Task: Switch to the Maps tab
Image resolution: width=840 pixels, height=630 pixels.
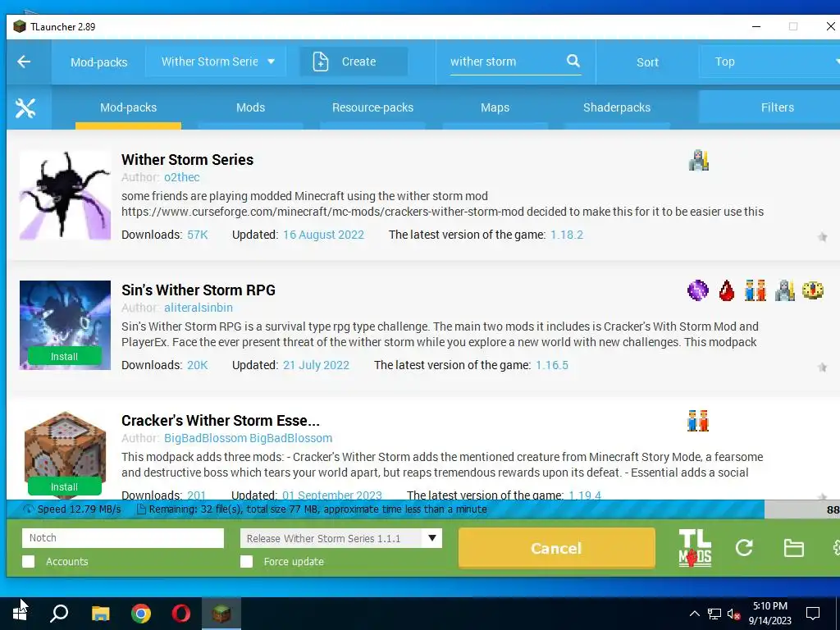Action: click(495, 107)
